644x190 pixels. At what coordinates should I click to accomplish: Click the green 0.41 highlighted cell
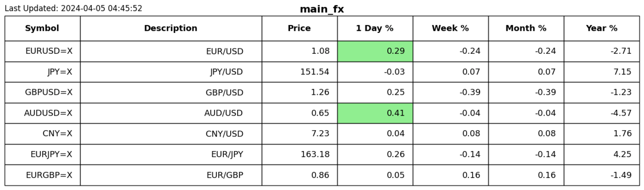click(x=375, y=113)
